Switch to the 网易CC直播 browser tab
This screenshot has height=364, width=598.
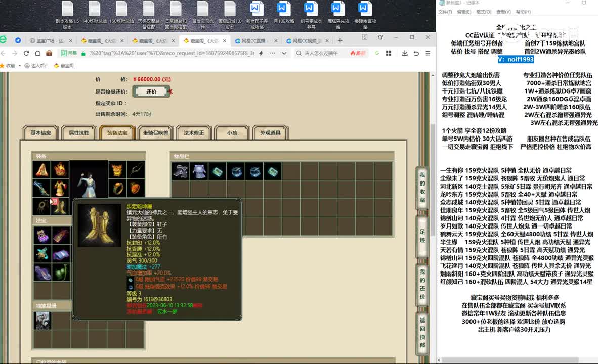pos(255,41)
